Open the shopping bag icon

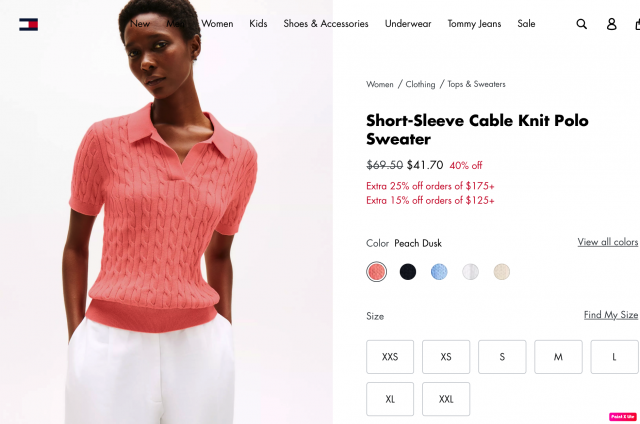point(638,24)
